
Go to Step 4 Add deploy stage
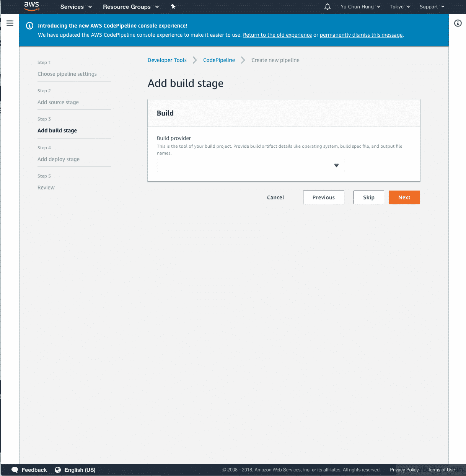[59, 159]
